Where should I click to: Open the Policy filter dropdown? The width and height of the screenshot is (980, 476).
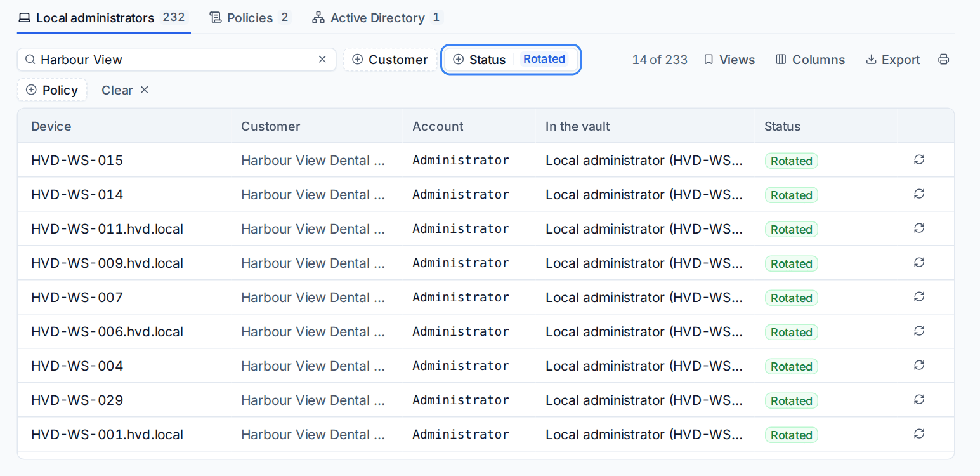pyautogui.click(x=52, y=90)
